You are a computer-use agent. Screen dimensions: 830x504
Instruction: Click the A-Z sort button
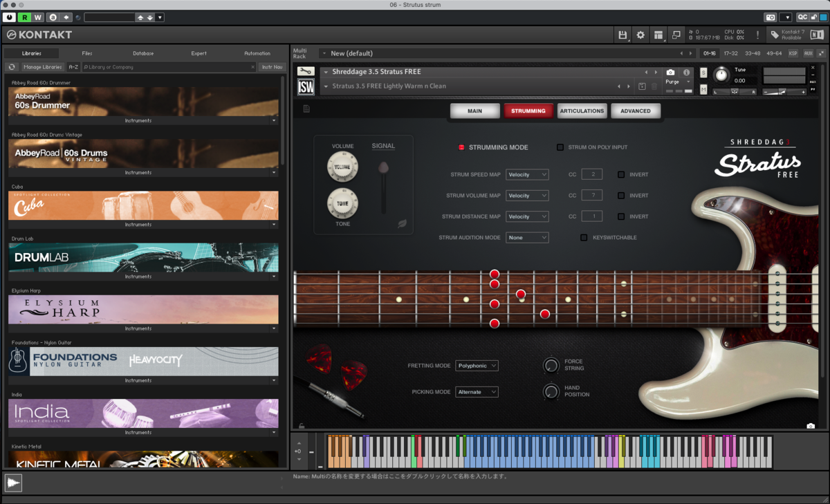73,67
